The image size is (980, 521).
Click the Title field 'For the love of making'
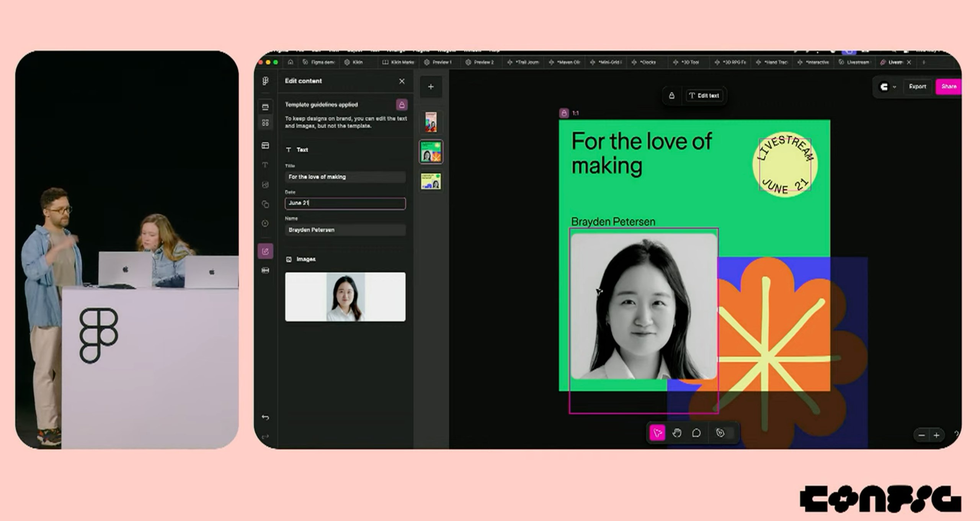345,177
